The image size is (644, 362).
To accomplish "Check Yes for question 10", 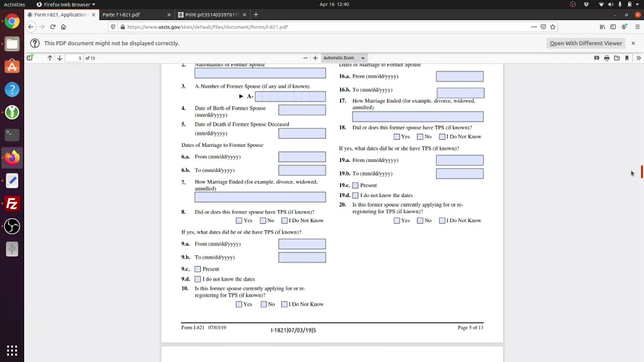I will click(x=239, y=304).
